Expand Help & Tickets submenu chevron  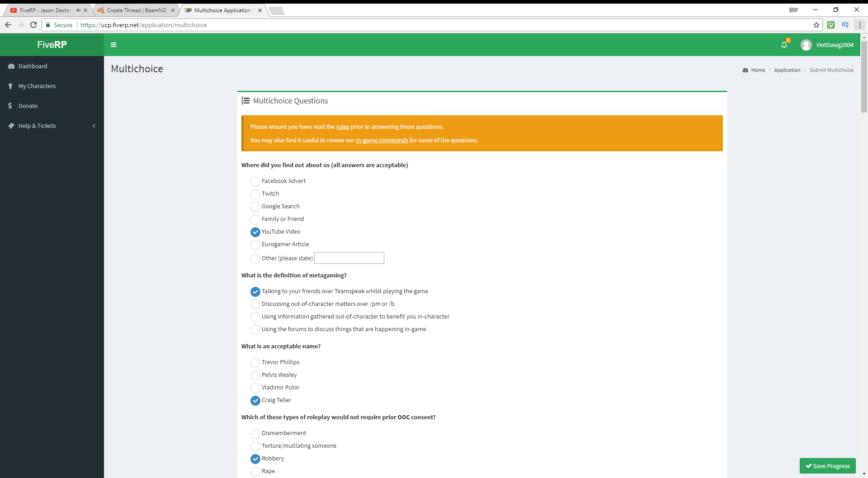[94, 126]
